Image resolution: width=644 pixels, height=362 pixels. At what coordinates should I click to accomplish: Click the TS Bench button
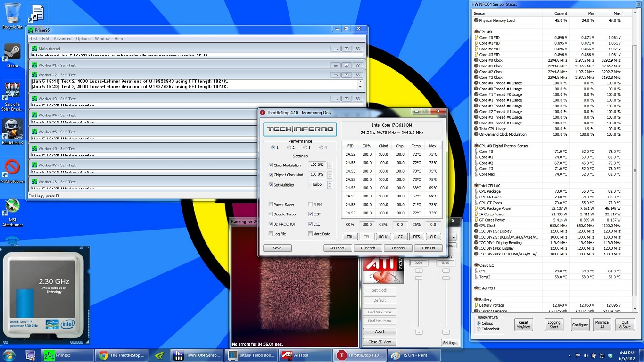click(368, 248)
